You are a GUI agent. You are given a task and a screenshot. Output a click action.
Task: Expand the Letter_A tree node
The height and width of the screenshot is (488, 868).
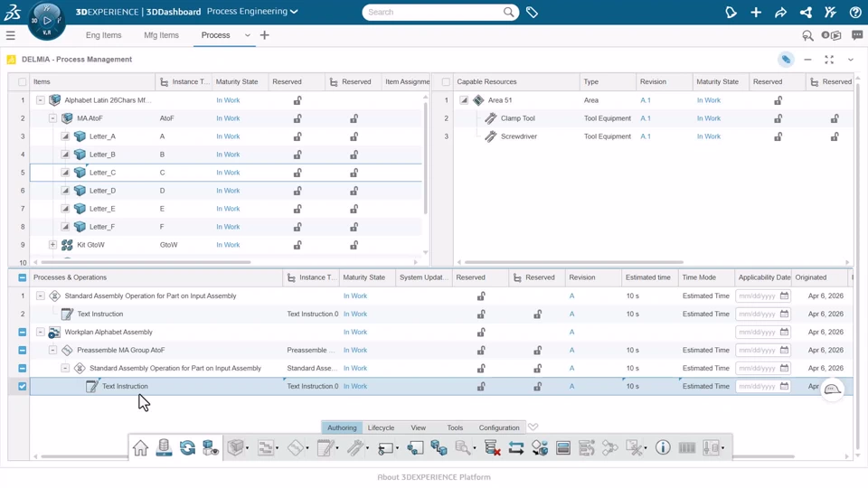65,136
